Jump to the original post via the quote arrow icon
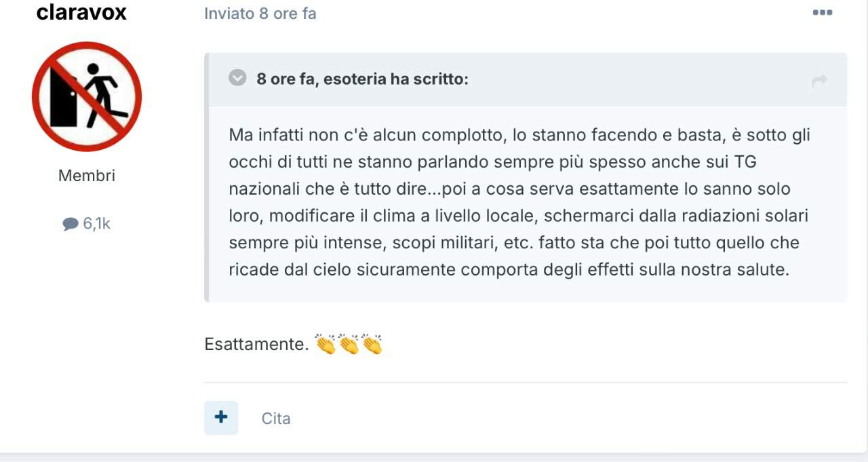The image size is (868, 462). point(819,81)
